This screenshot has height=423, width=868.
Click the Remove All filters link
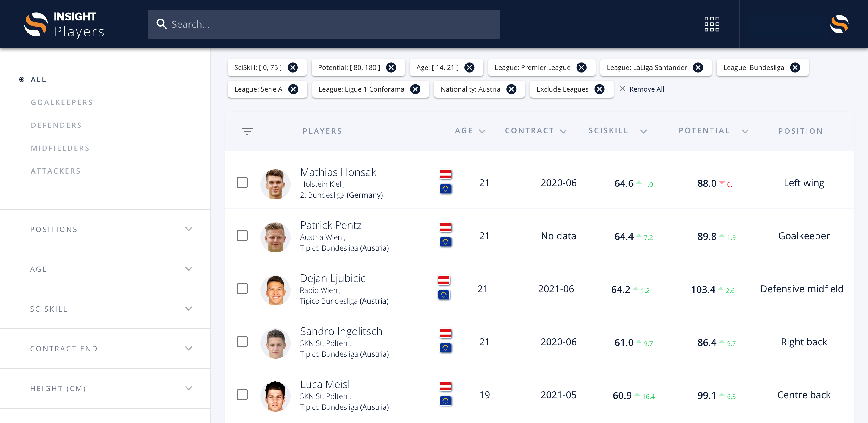642,89
